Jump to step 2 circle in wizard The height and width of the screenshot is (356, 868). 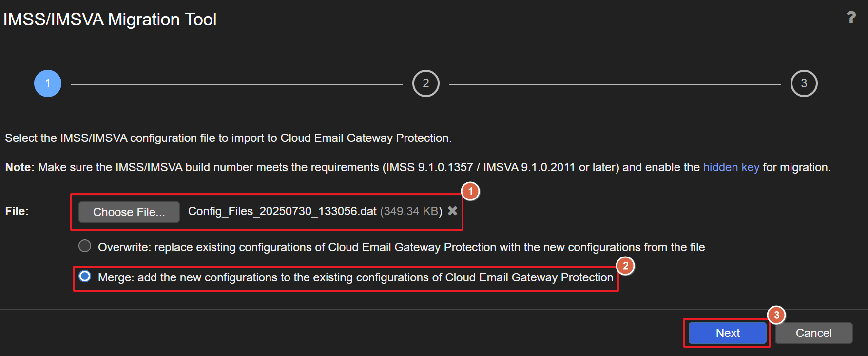point(425,83)
